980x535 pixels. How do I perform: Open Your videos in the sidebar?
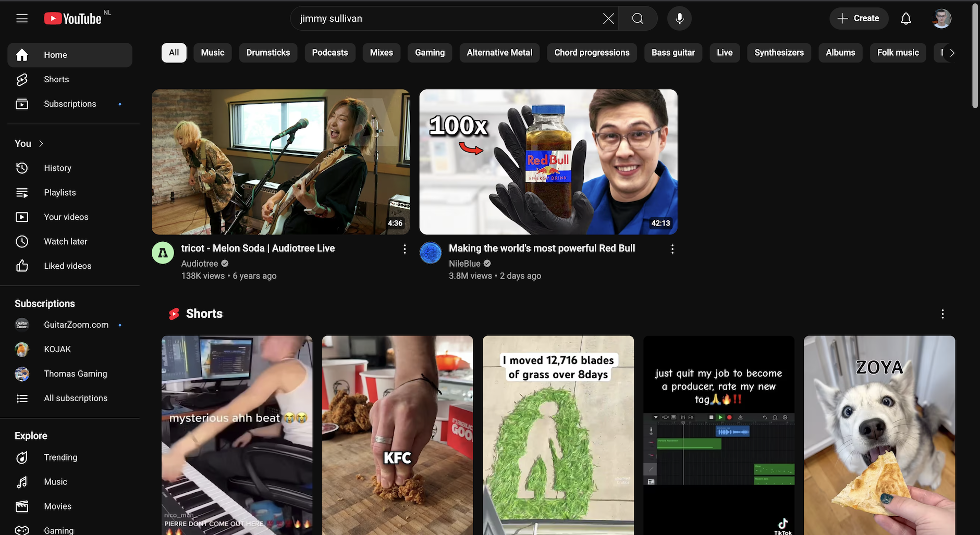(70, 217)
